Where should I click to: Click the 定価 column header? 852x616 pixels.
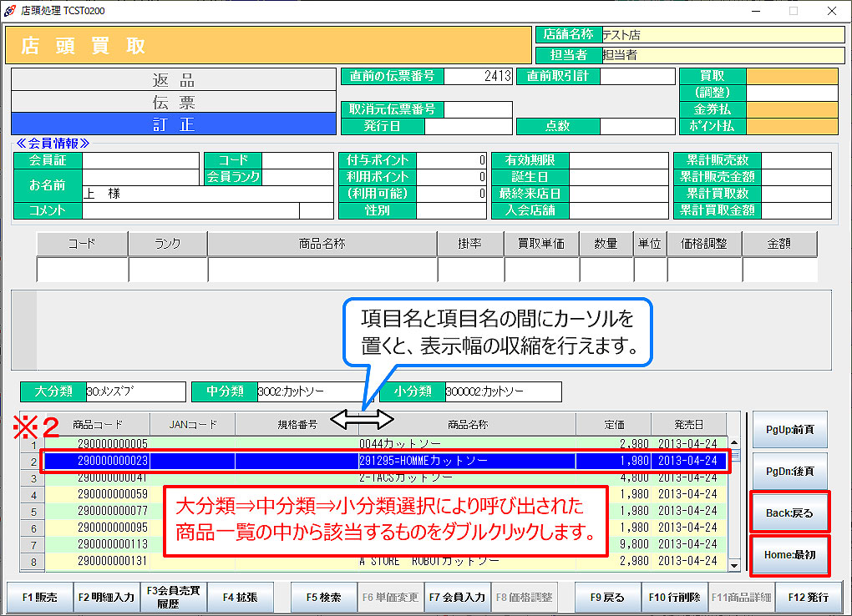614,424
